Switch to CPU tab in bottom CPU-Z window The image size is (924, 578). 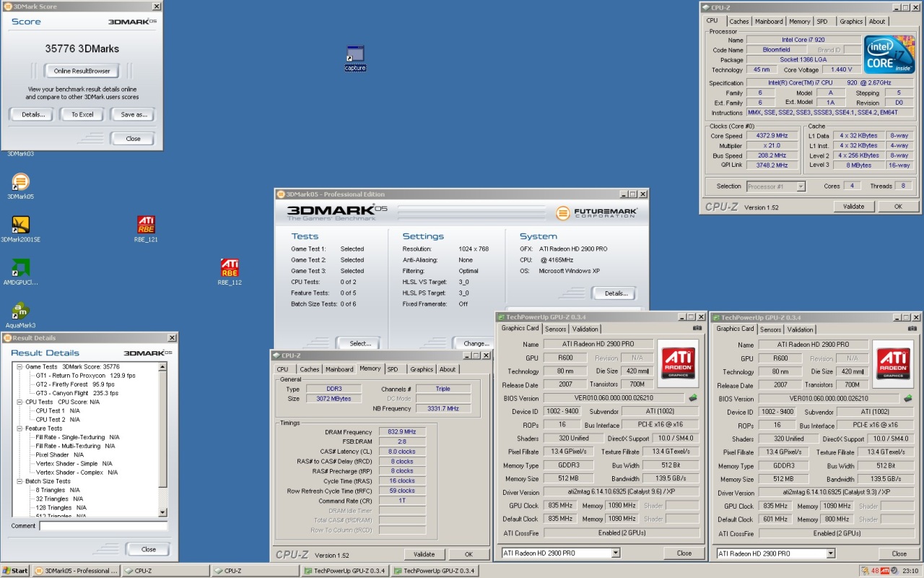[282, 369]
